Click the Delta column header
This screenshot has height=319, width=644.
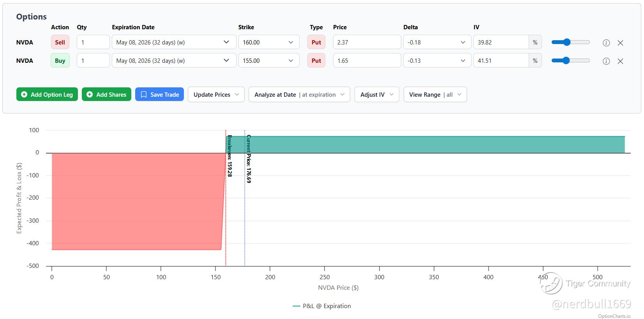411,27
